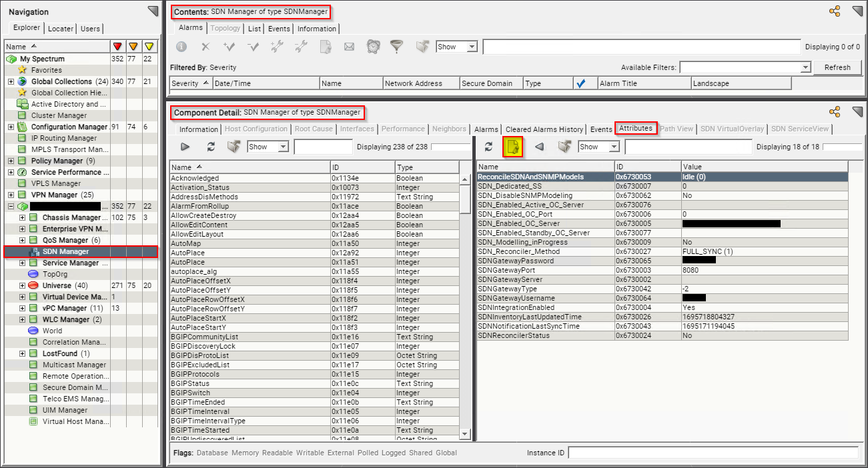The image size is (868, 468).
Task: Click the blue checkmark acknowledged column header
Action: click(x=580, y=83)
